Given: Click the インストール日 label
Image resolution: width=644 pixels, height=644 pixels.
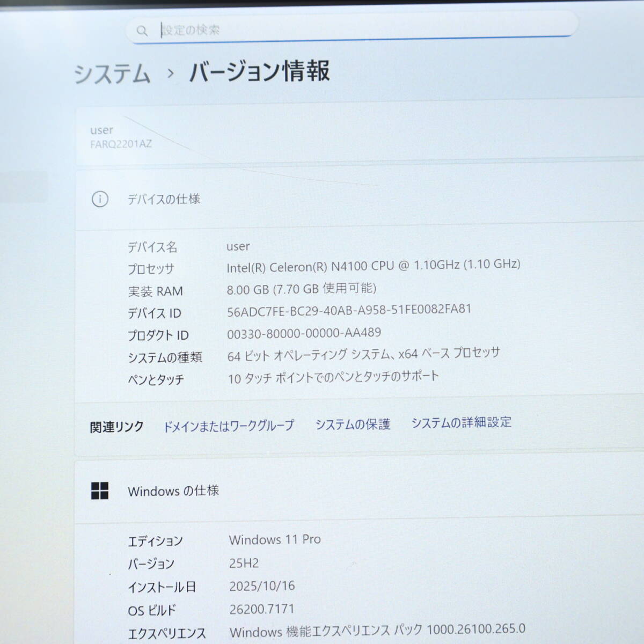Looking at the screenshot, I should tap(162, 587).
